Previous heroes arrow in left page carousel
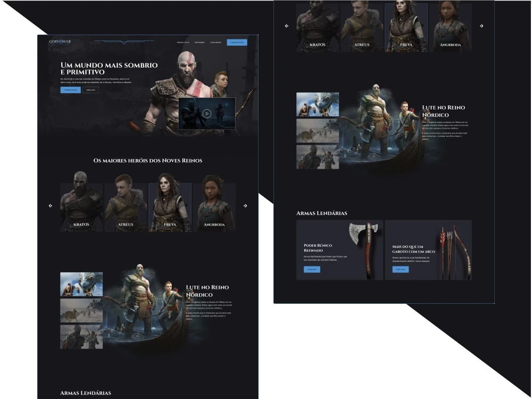The image size is (532, 399). coord(51,205)
